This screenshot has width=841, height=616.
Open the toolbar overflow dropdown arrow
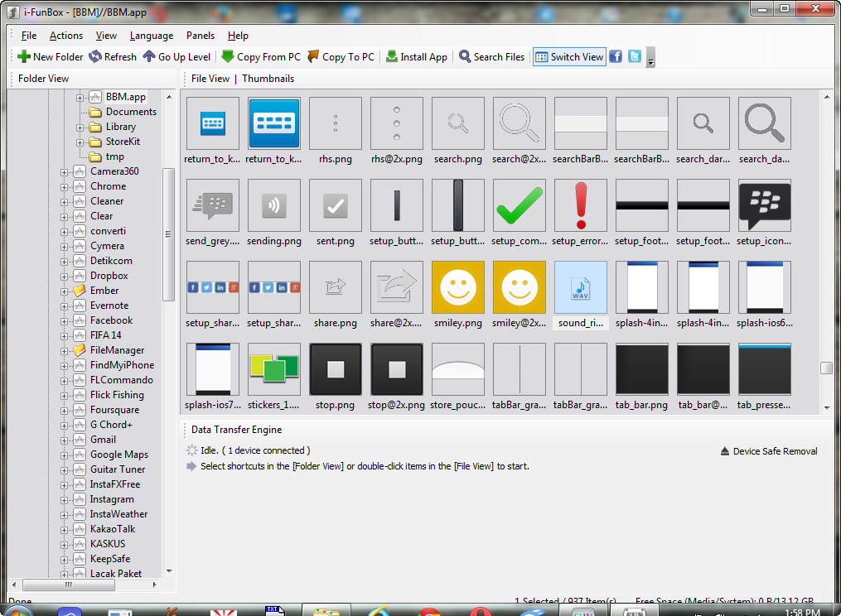point(650,59)
